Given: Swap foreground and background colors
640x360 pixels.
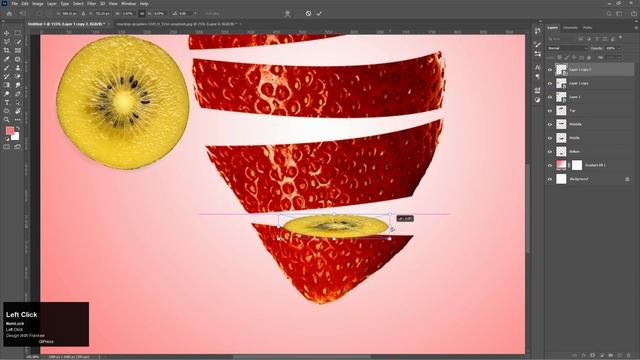Looking at the screenshot, I should [18, 129].
